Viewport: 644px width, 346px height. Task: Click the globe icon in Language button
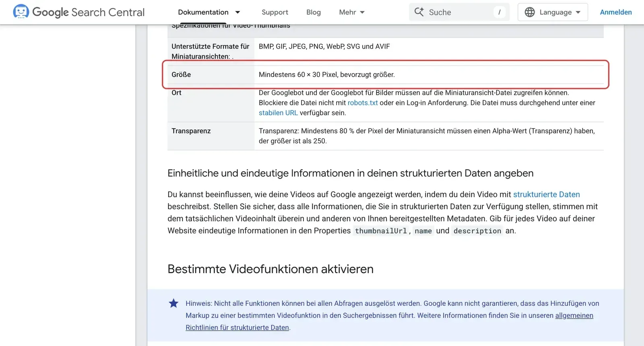(530, 12)
